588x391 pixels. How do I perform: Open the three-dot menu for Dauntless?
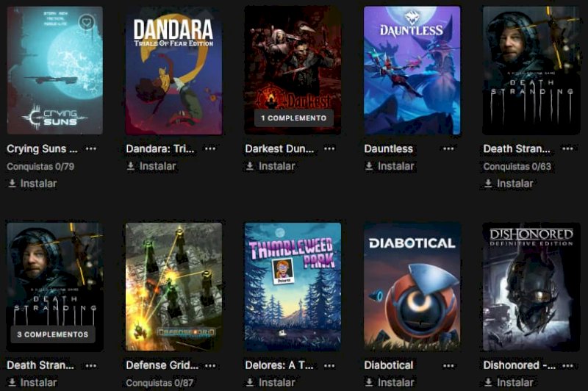(x=448, y=148)
